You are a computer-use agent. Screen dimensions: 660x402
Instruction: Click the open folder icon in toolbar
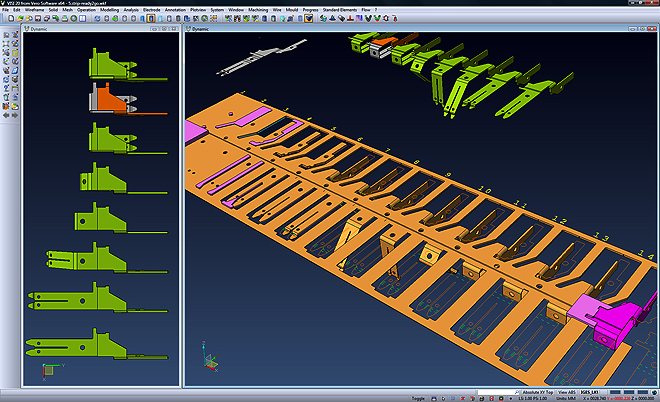20,18
